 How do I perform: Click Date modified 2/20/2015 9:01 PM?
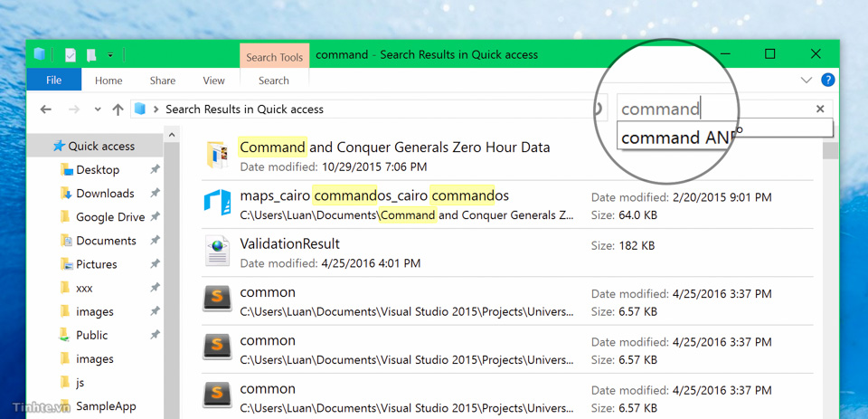[x=681, y=197]
